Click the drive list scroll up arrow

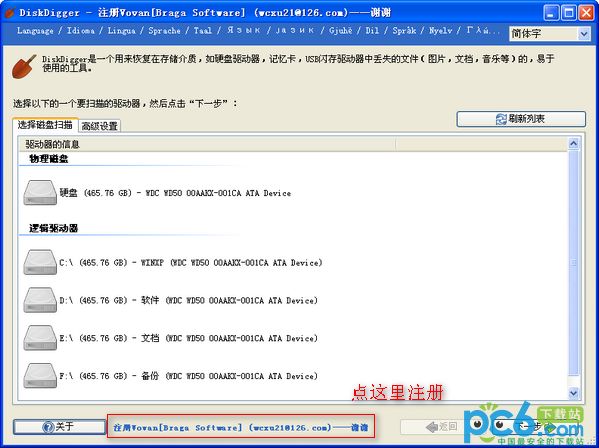[x=573, y=144]
